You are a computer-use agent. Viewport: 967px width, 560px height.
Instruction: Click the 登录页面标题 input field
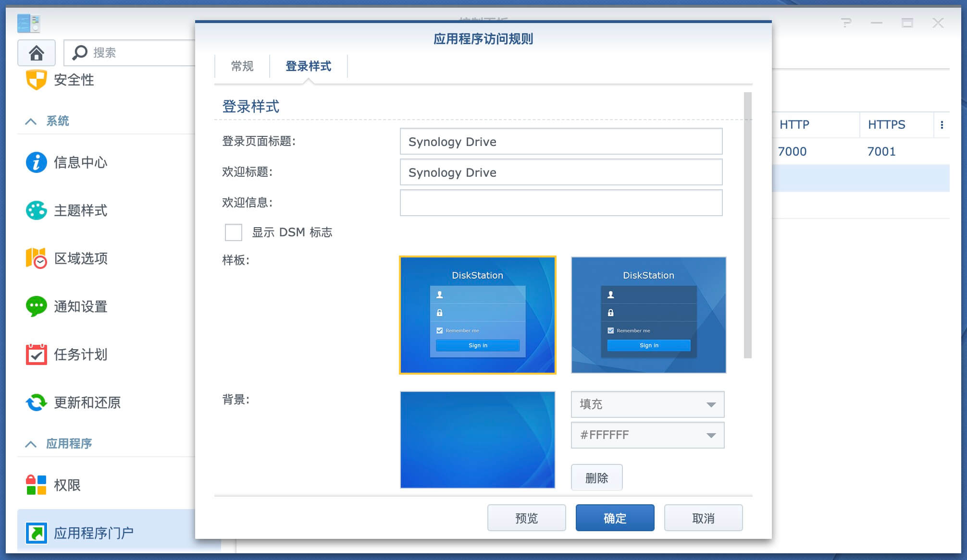tap(561, 141)
